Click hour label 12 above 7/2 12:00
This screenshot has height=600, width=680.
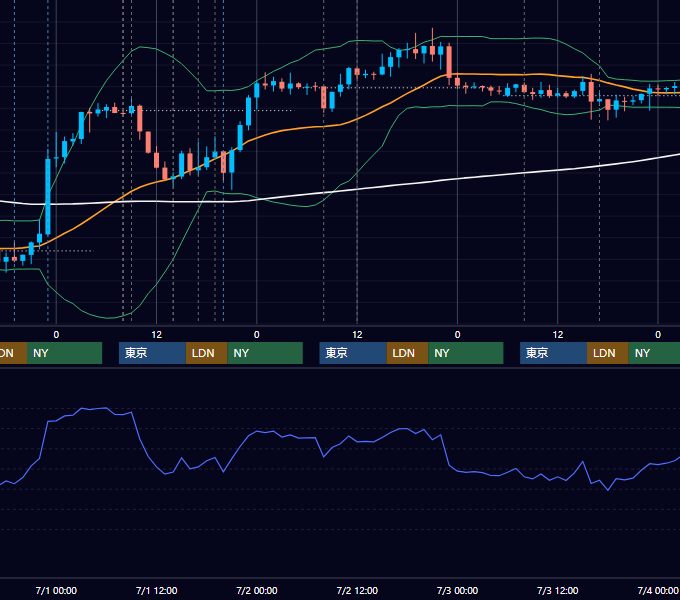(x=357, y=335)
